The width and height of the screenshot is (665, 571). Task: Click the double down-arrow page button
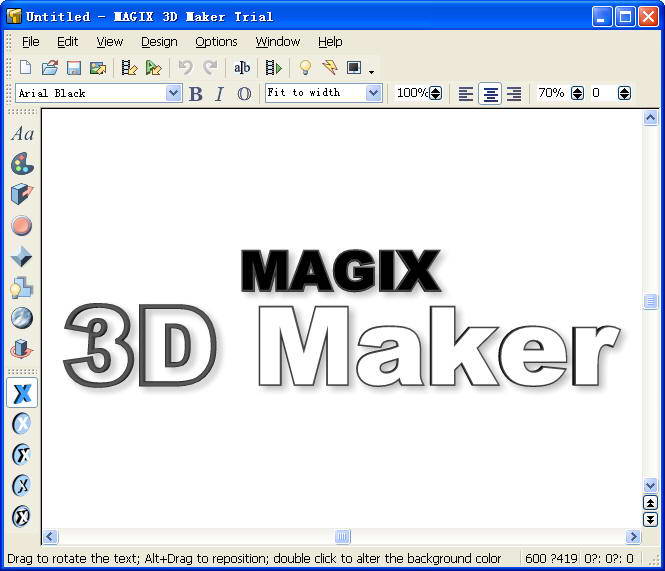(650, 519)
